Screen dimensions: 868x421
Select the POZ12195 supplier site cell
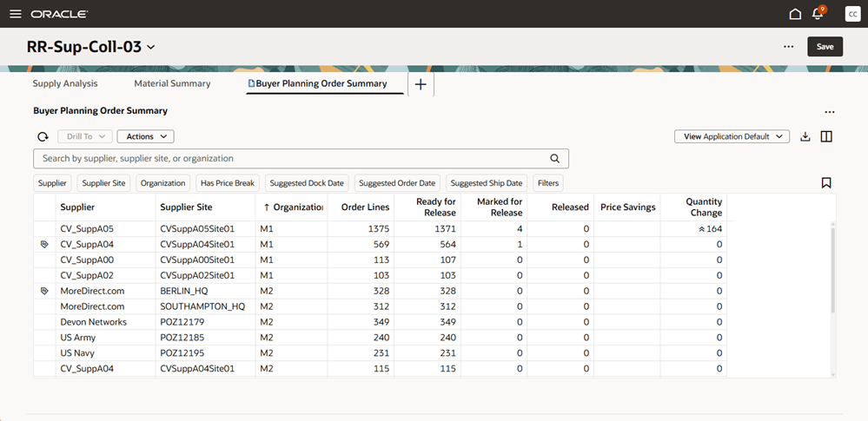click(x=205, y=352)
